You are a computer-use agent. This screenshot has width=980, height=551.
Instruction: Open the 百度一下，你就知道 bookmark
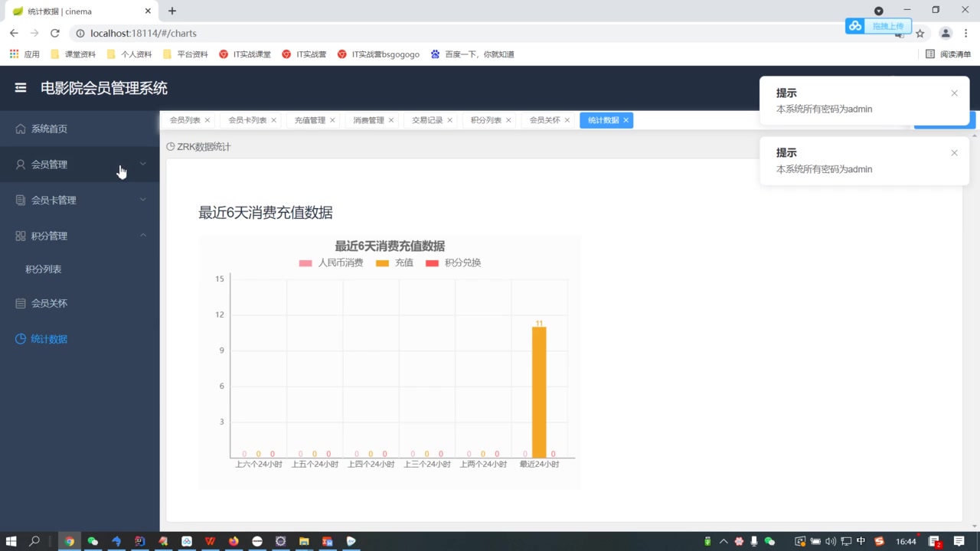pyautogui.click(x=472, y=54)
